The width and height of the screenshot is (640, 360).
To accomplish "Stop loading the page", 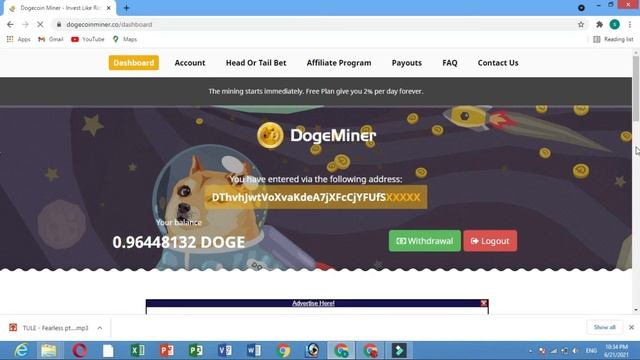I will 40,24.
